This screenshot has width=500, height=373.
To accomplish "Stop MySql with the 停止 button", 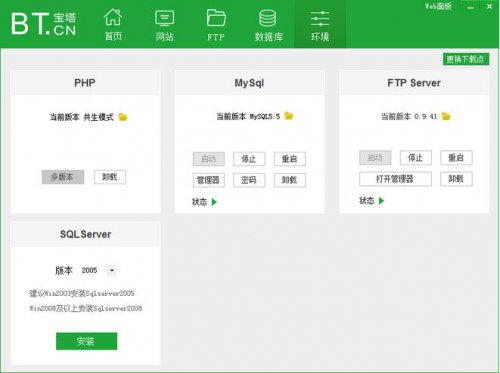I will (x=249, y=159).
